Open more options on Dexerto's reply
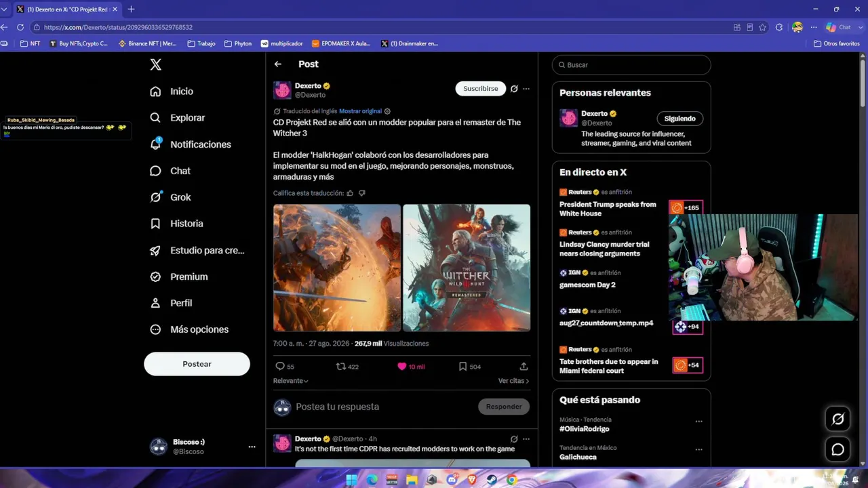The image size is (868, 488). coord(526,439)
